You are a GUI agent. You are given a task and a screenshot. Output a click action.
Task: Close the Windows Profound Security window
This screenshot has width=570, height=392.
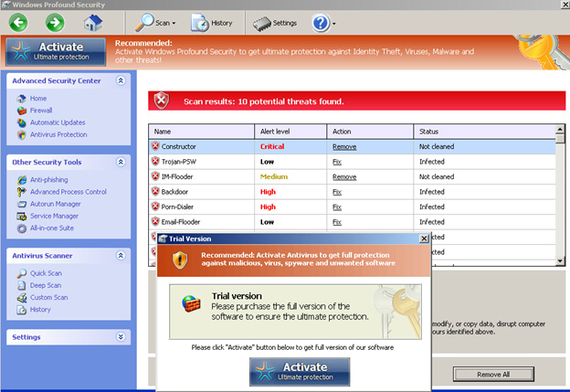[x=565, y=5]
